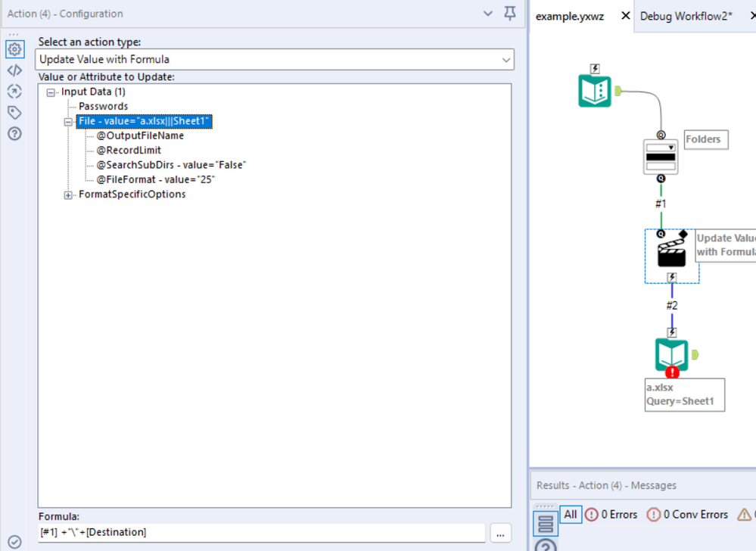Image resolution: width=756 pixels, height=551 pixels.
Task: Click the apply checkmark icon at bottom left
Action: tap(14, 542)
